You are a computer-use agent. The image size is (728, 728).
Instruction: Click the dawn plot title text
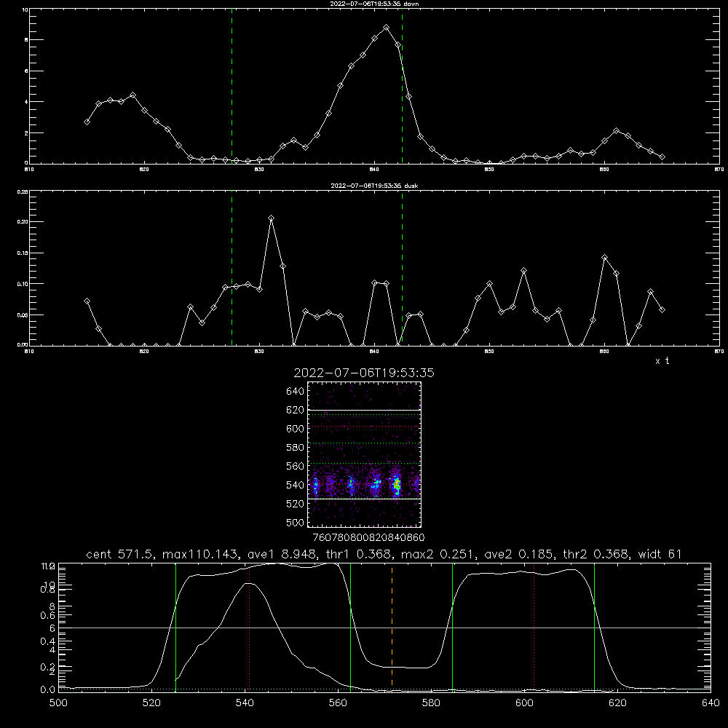point(374,4)
